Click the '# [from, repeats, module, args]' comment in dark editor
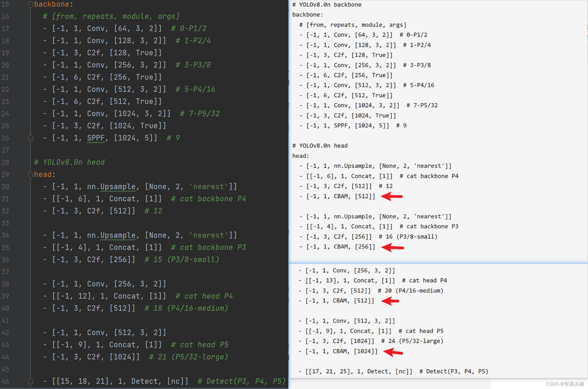This screenshot has width=588, height=389. tap(111, 16)
